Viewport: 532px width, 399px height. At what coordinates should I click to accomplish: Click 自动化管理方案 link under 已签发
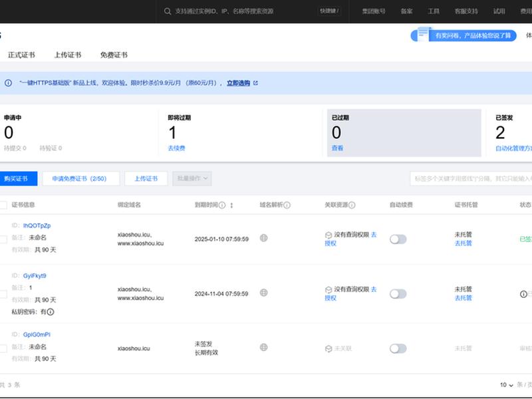(513, 148)
